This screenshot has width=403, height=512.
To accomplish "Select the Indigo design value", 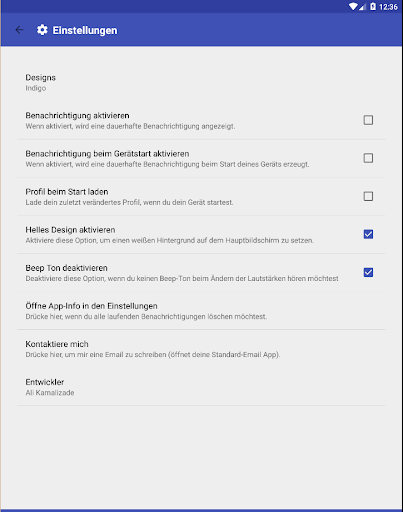I will point(36,88).
